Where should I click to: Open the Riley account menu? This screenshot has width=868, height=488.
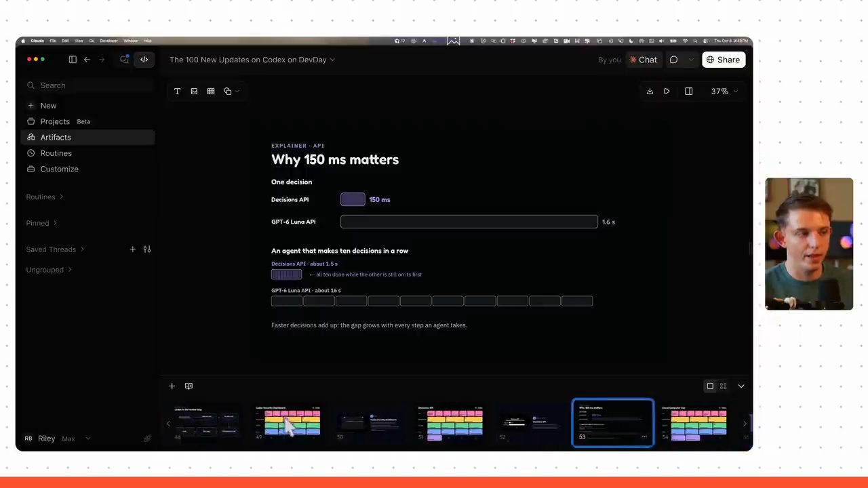point(58,439)
